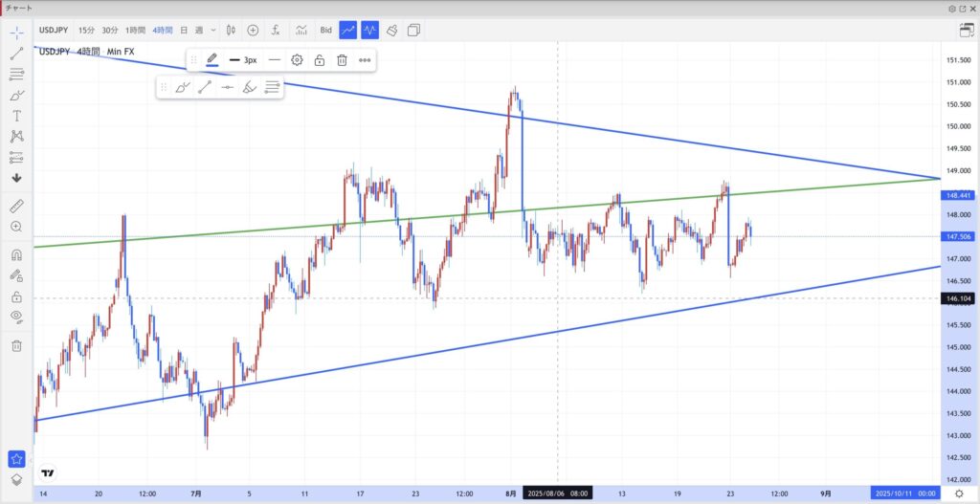Toggle magnet snapping mode
This screenshot has height=504, width=980.
coord(17,254)
